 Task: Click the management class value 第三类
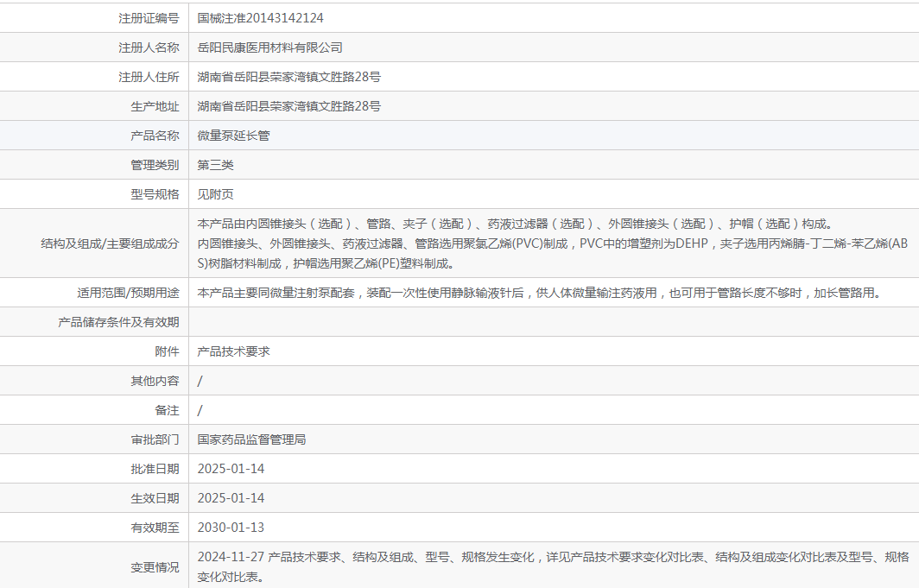(215, 165)
